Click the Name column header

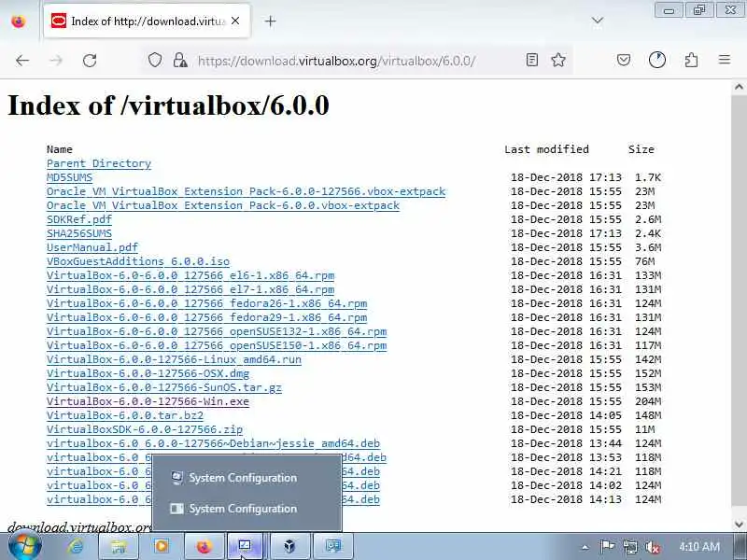(60, 149)
